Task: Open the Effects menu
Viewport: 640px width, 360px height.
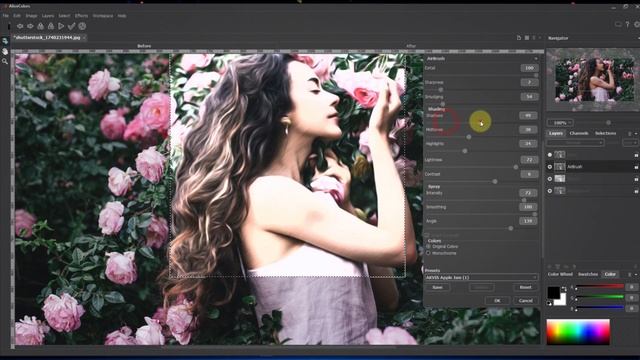Action: pyautogui.click(x=81, y=16)
